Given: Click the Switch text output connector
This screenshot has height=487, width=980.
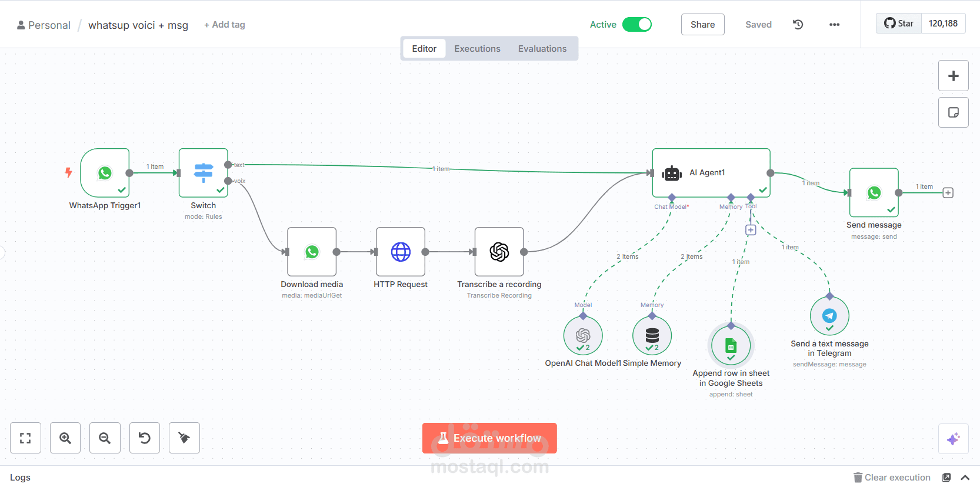Looking at the screenshot, I should 228,165.
